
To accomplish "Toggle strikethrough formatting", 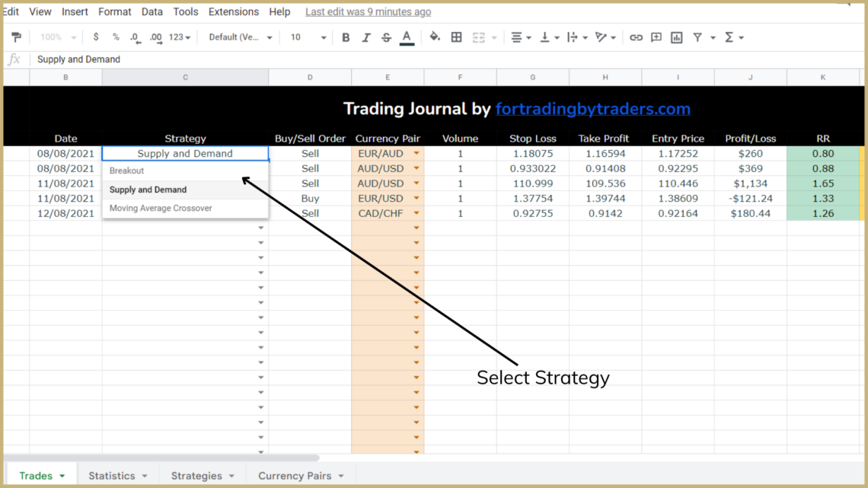I will pyautogui.click(x=386, y=37).
